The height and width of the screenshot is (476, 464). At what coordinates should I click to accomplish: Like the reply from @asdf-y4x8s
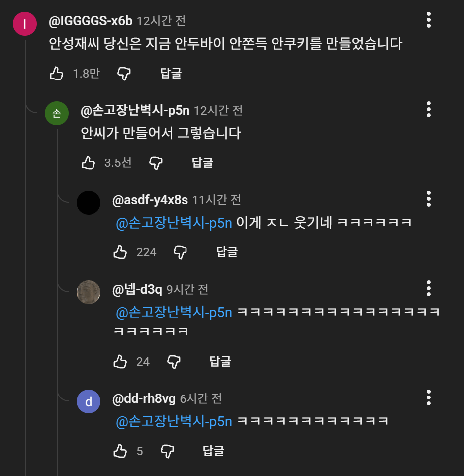(120, 252)
